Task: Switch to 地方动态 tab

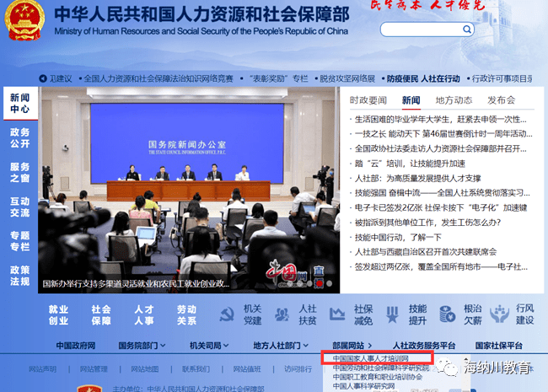Action: (x=454, y=100)
